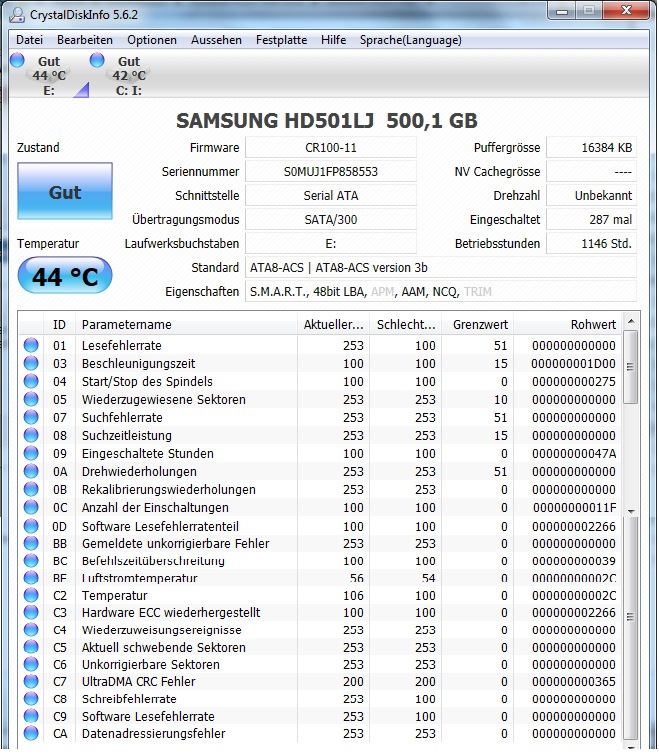Click status orb for Befehlszeitüberschreitung row
This screenshot has width=659, height=754.
point(31,561)
